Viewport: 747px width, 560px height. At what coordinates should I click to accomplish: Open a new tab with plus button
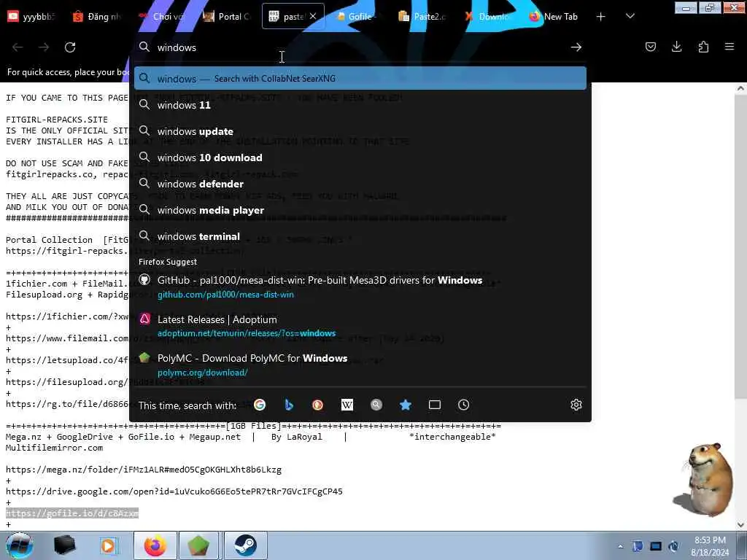[x=601, y=17]
